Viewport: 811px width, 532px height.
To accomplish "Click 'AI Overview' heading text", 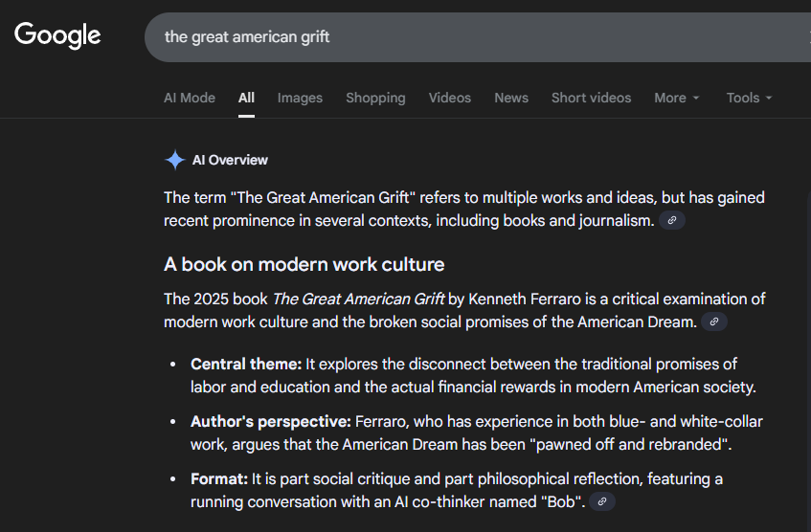I will pyautogui.click(x=230, y=161).
